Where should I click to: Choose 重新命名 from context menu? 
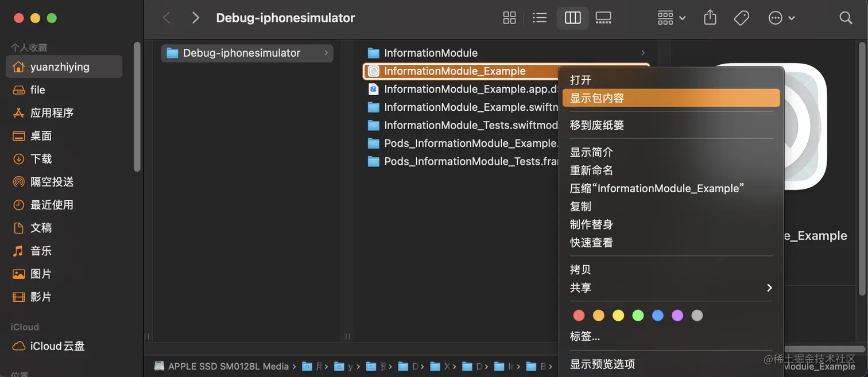click(x=671, y=170)
